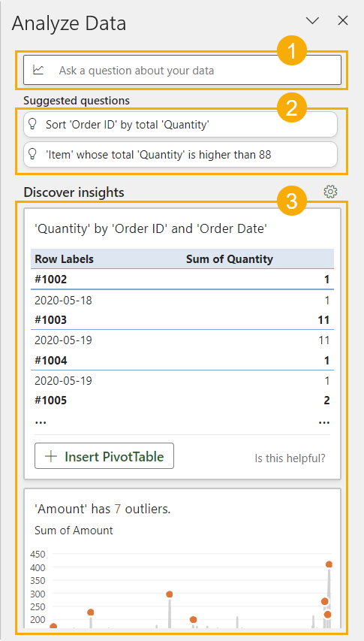364x641 pixels.
Task: Click the ellipsis under Row Labels column
Action: pyautogui.click(x=41, y=421)
